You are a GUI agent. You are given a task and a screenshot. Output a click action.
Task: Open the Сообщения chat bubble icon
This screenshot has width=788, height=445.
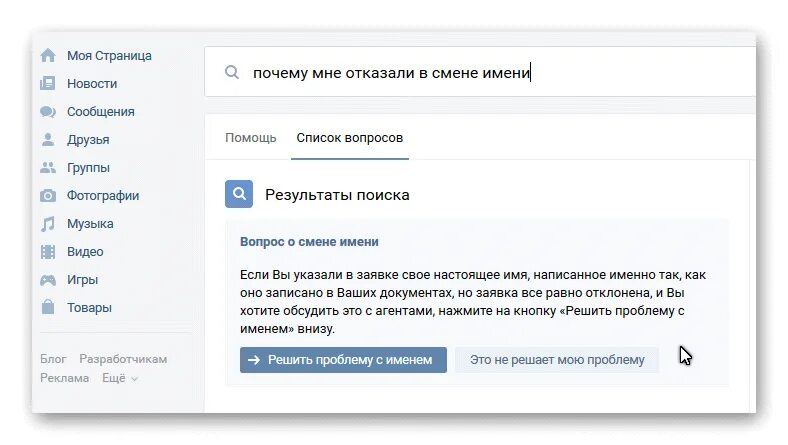pyautogui.click(x=48, y=112)
